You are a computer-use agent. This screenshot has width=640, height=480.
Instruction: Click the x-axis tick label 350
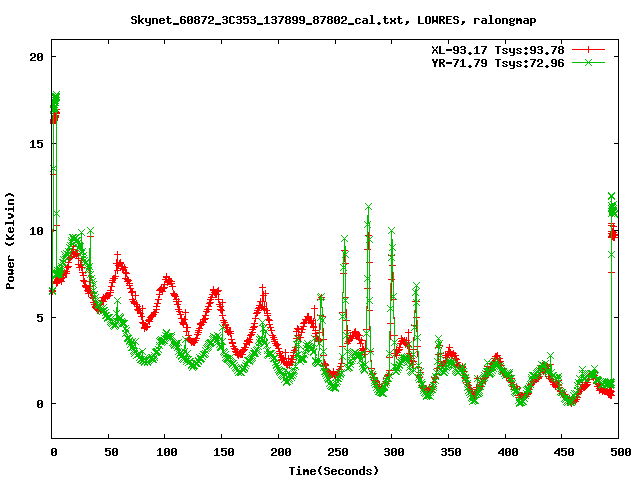coord(451,452)
